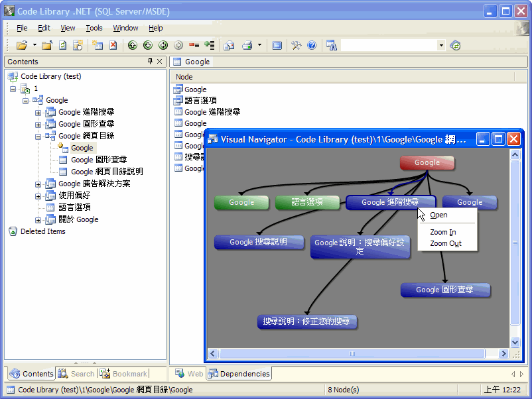Viewport: 532px width, 399px height.
Task: Expand the Google 進階搜尋 tree node
Action: tap(38, 113)
